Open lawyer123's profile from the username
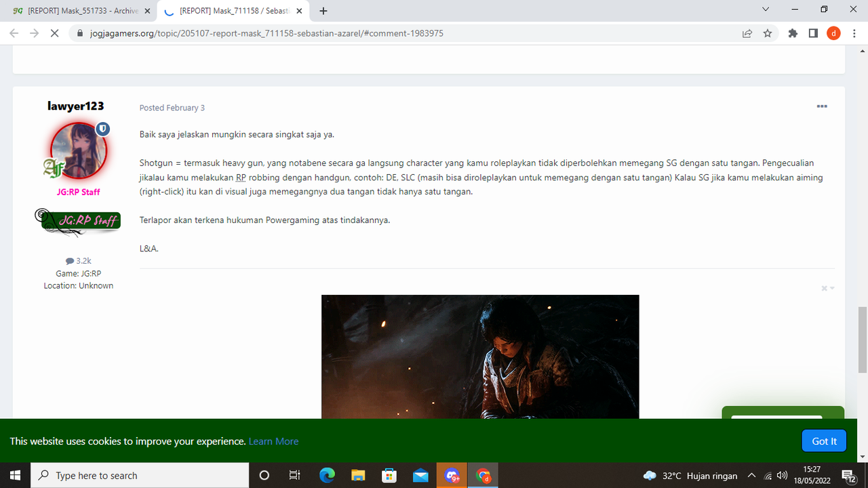 click(76, 106)
